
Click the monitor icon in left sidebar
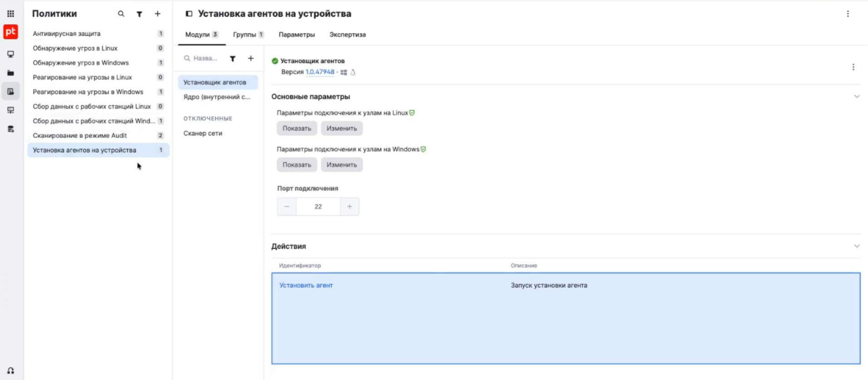[10, 54]
